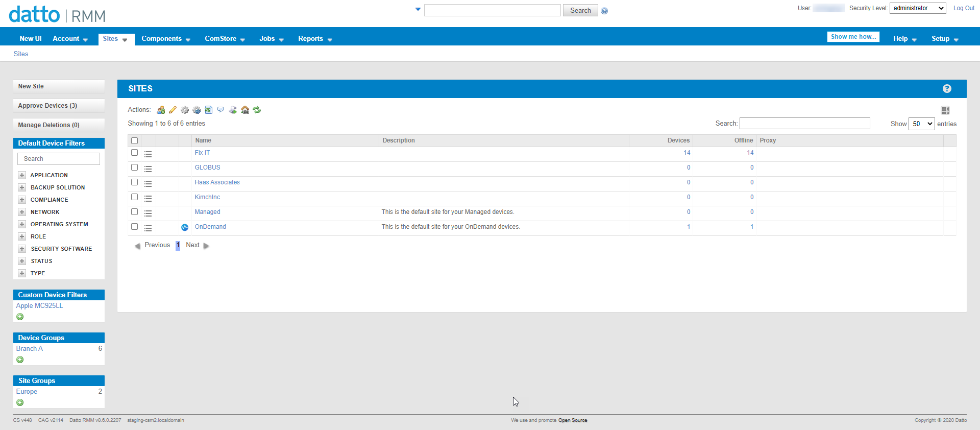Screen dimensions: 980x430
Task: Click Approve Devices (3) button
Action: [59, 106]
